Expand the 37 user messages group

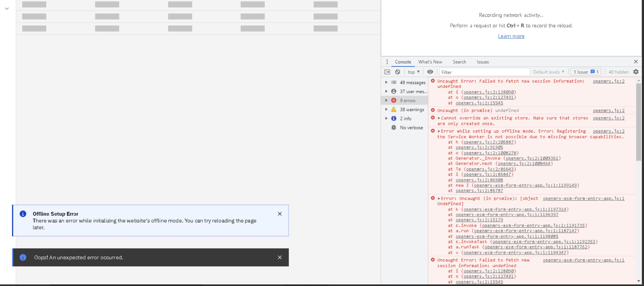[x=386, y=91]
